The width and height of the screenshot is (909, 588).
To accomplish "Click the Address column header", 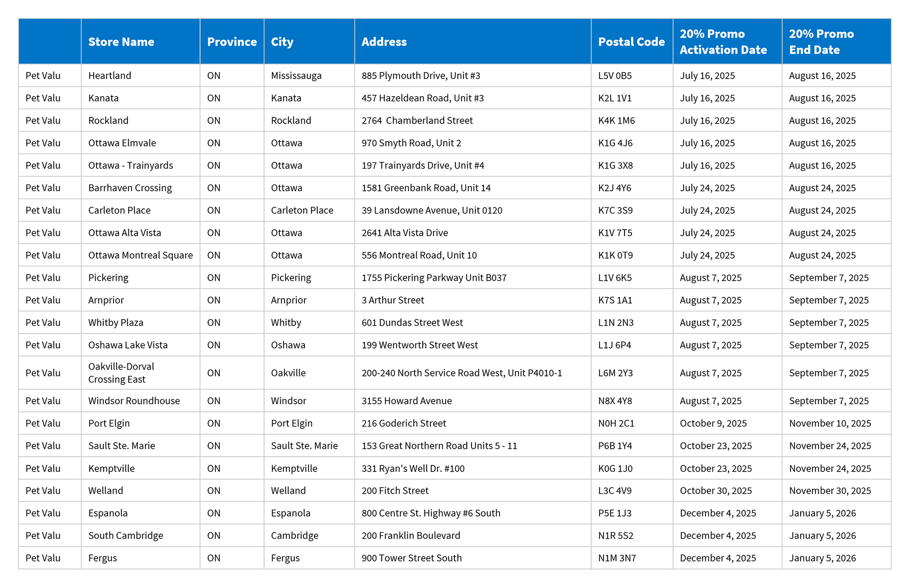I will point(384,42).
